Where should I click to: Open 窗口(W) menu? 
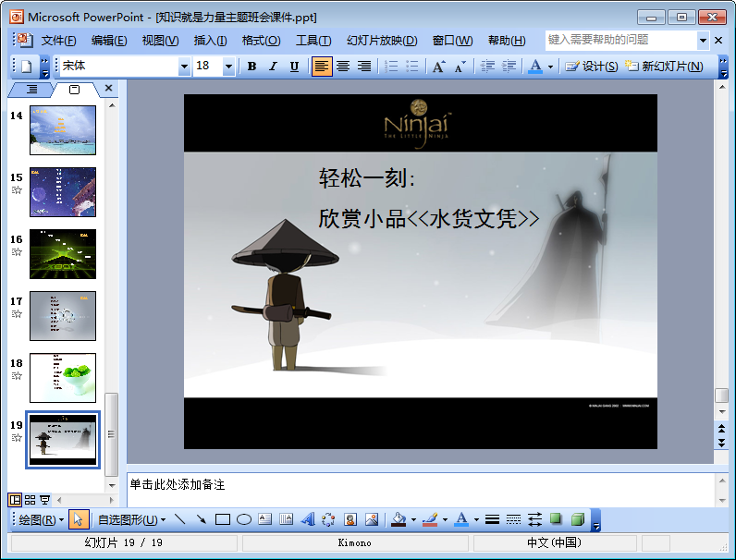tap(452, 41)
